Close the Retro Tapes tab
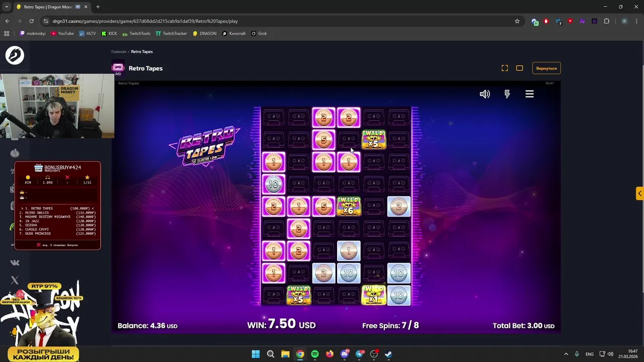Viewport: 644px width, 362px height. coord(85,7)
